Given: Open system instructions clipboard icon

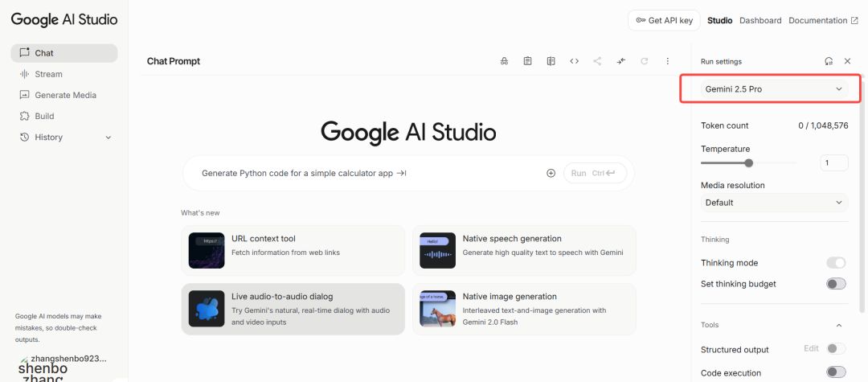Looking at the screenshot, I should 527,61.
